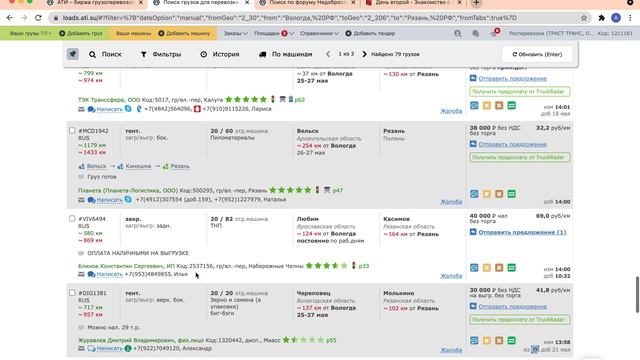
Task: Open the Поиск search panel
Action: (x=105, y=54)
